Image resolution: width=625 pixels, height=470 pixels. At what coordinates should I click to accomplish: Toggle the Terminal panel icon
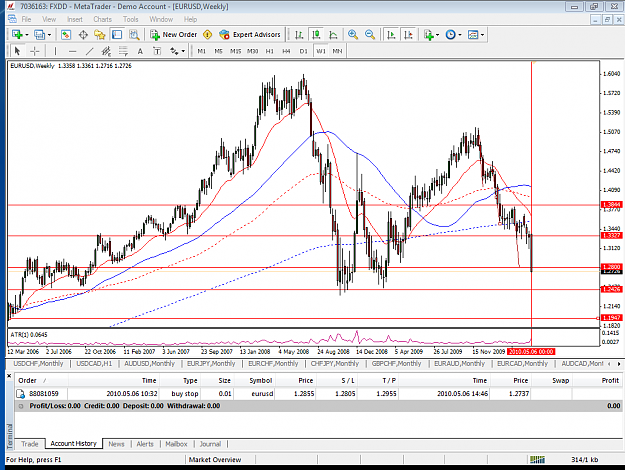(x=117, y=35)
